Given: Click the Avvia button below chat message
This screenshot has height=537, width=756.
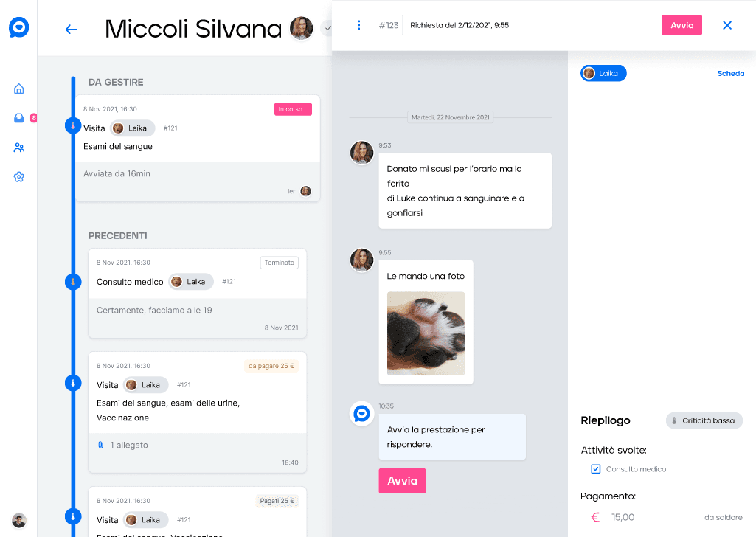Looking at the screenshot, I should click(402, 481).
